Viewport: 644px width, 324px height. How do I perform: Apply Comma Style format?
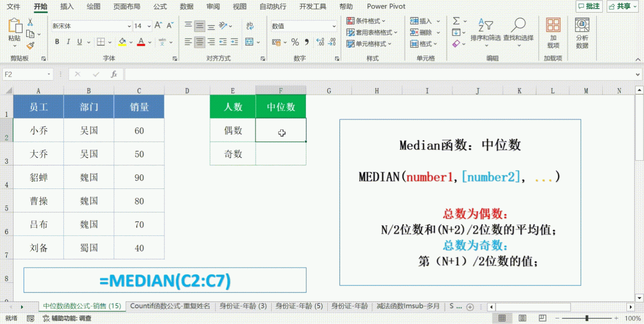pyautogui.click(x=306, y=42)
